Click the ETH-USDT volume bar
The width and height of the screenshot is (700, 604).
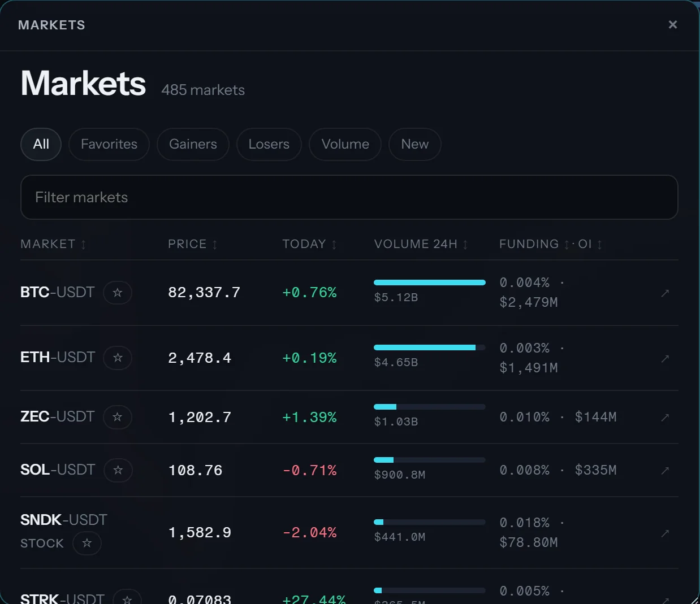click(x=430, y=347)
